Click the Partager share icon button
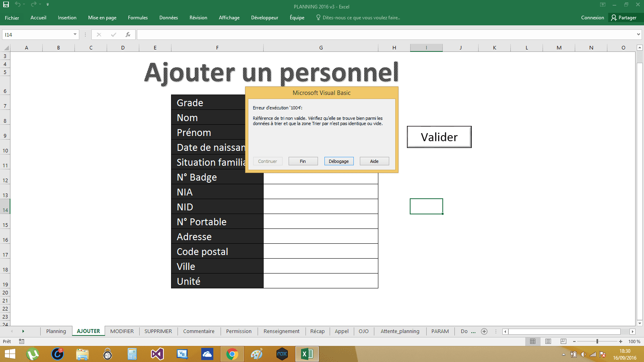This screenshot has width=644, height=362. click(623, 18)
